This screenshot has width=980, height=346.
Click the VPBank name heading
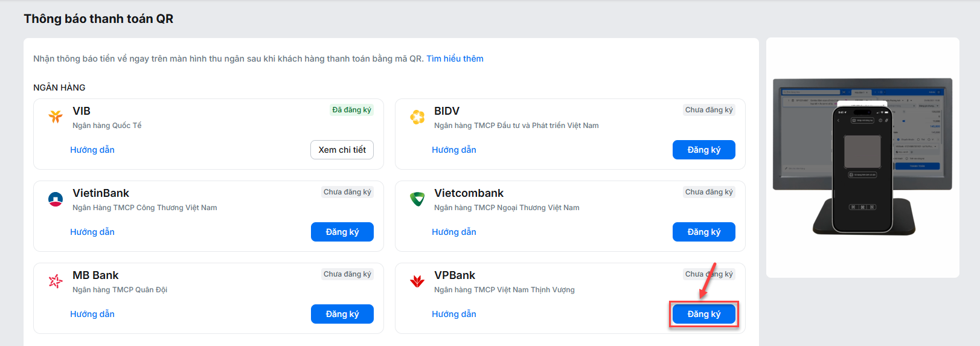coord(455,275)
